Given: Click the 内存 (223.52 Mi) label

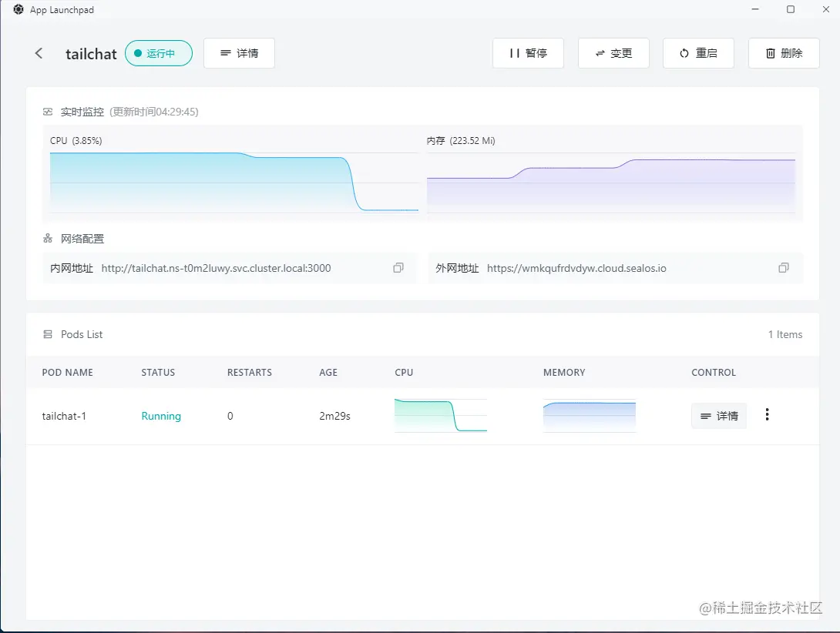Looking at the screenshot, I should tap(461, 141).
